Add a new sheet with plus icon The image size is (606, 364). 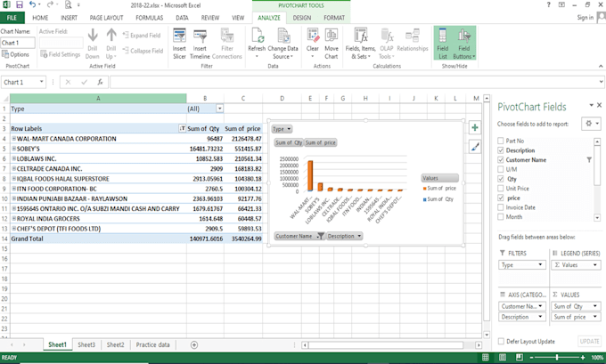(x=194, y=344)
